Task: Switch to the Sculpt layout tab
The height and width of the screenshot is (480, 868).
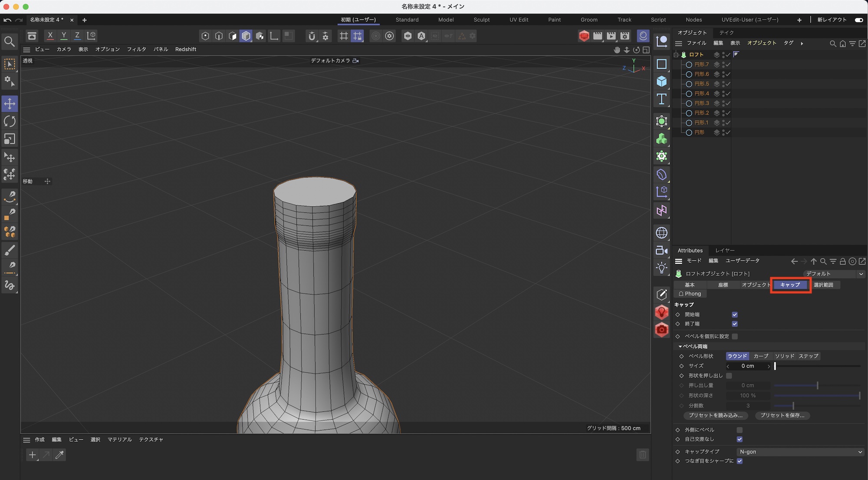Action: (481, 20)
